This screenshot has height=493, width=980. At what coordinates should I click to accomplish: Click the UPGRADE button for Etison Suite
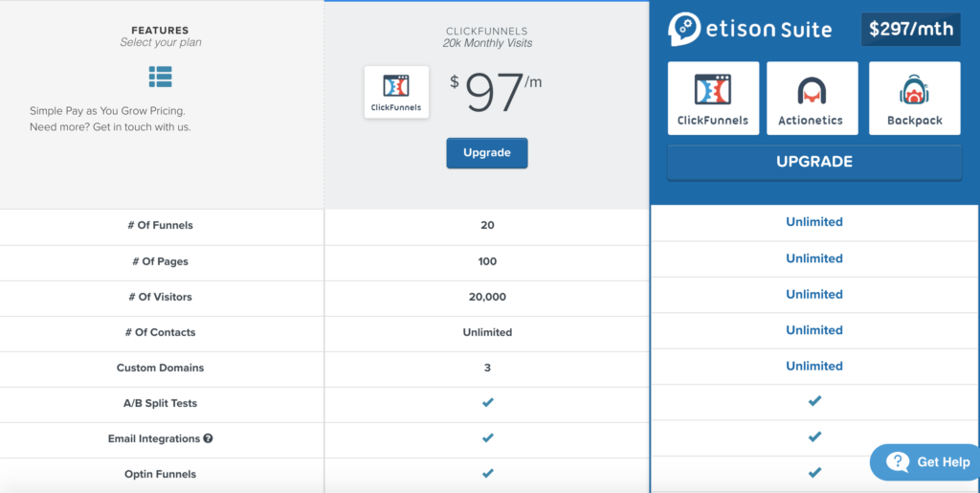814,163
